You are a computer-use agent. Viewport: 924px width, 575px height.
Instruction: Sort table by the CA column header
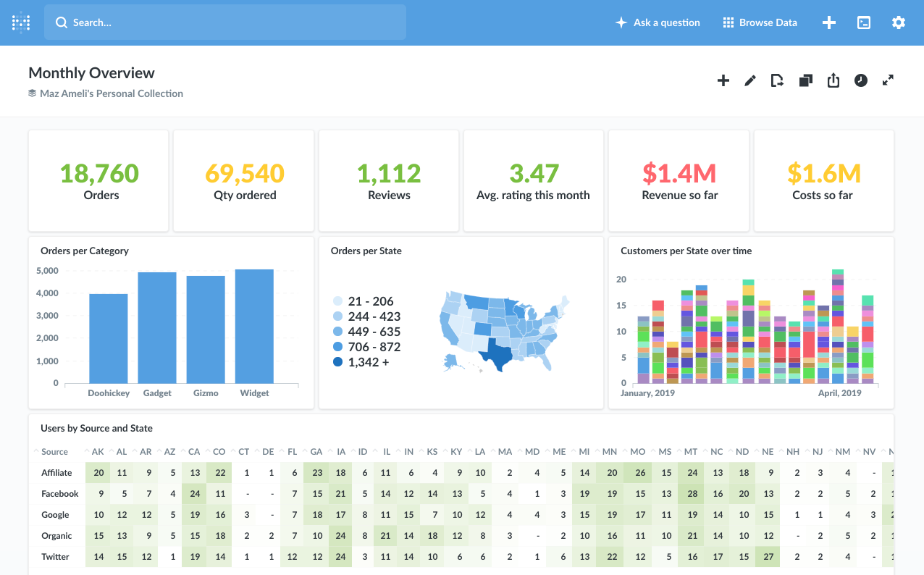(x=194, y=452)
